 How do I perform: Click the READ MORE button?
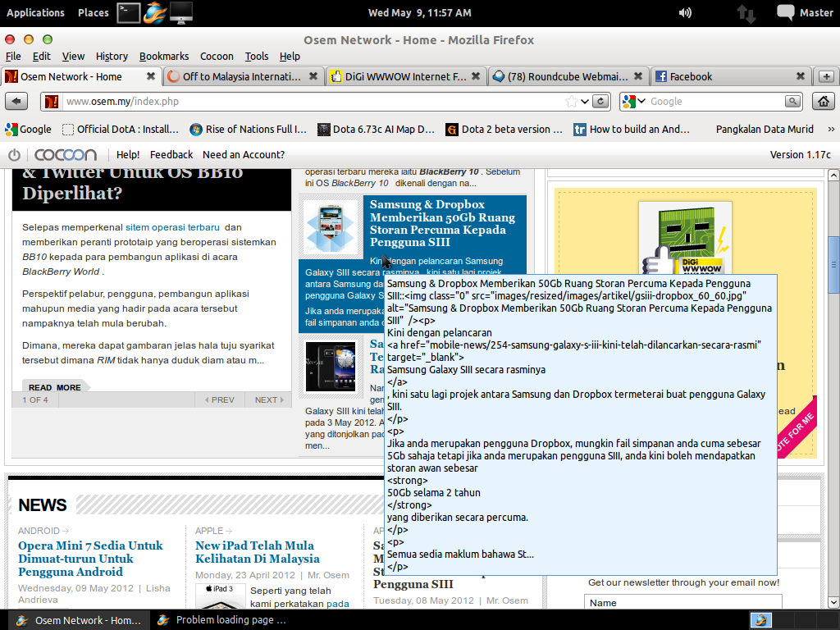click(55, 387)
